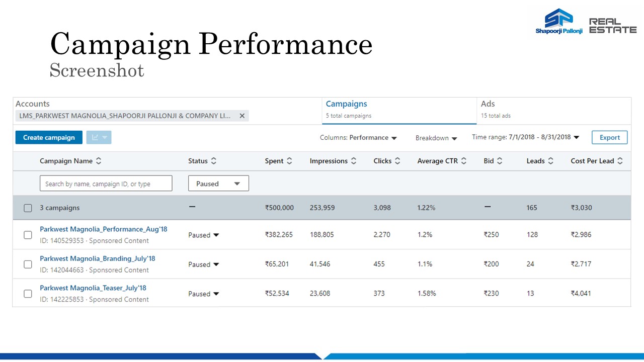Check Parkwest Magnolia_Performance_Aug'18 row checkbox
The image size is (644, 362).
coord(28,235)
